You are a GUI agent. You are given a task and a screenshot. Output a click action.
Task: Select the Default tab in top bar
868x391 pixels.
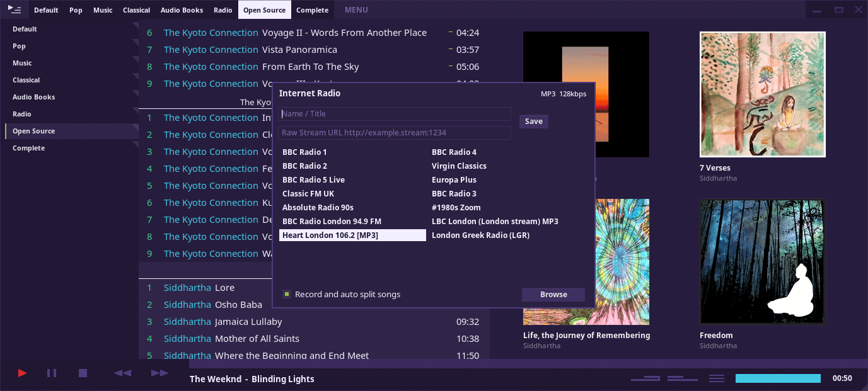(x=46, y=9)
